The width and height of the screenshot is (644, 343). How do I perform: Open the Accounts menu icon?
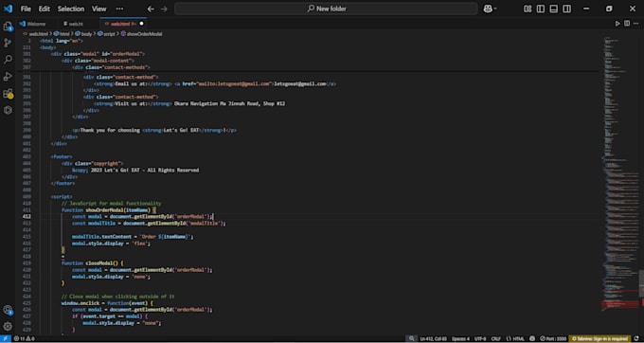pyautogui.click(x=8, y=310)
